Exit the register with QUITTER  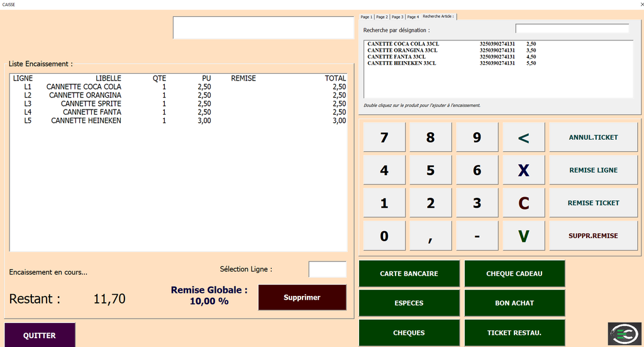tap(40, 336)
